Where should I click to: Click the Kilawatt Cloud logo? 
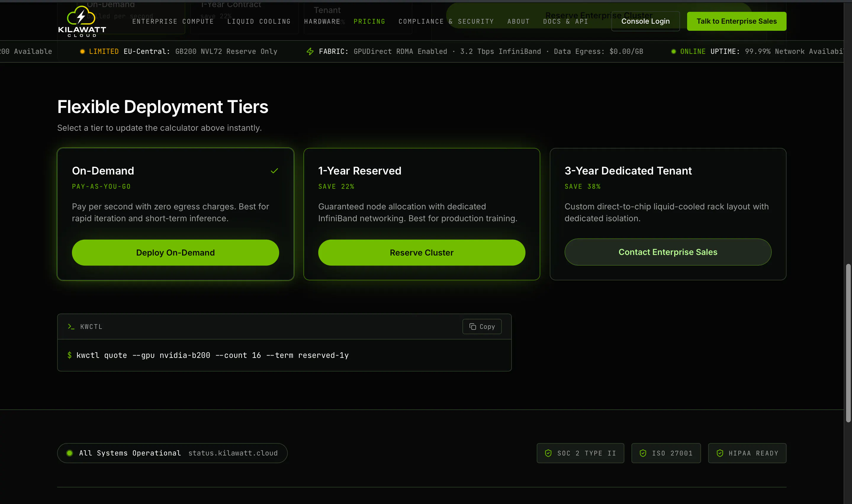82,21
